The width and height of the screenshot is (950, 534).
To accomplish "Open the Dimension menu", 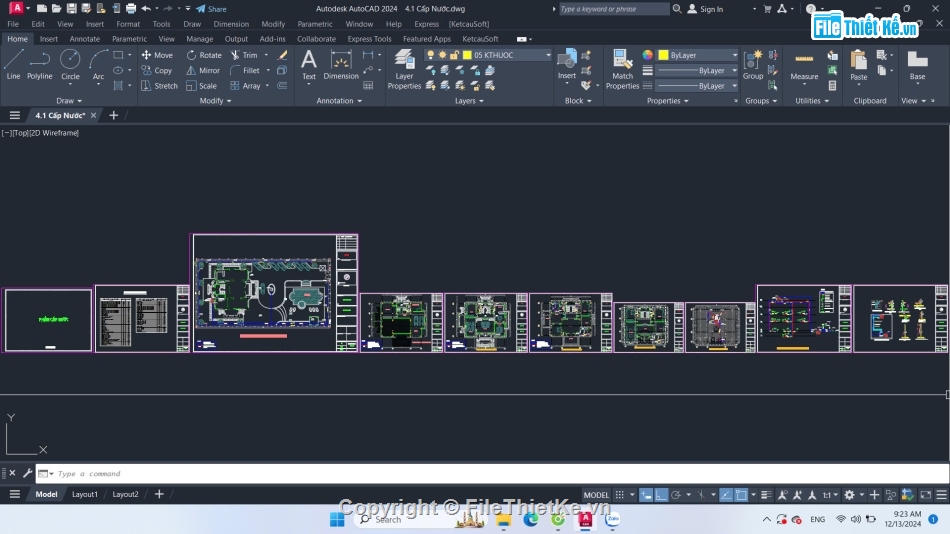I will [231, 24].
